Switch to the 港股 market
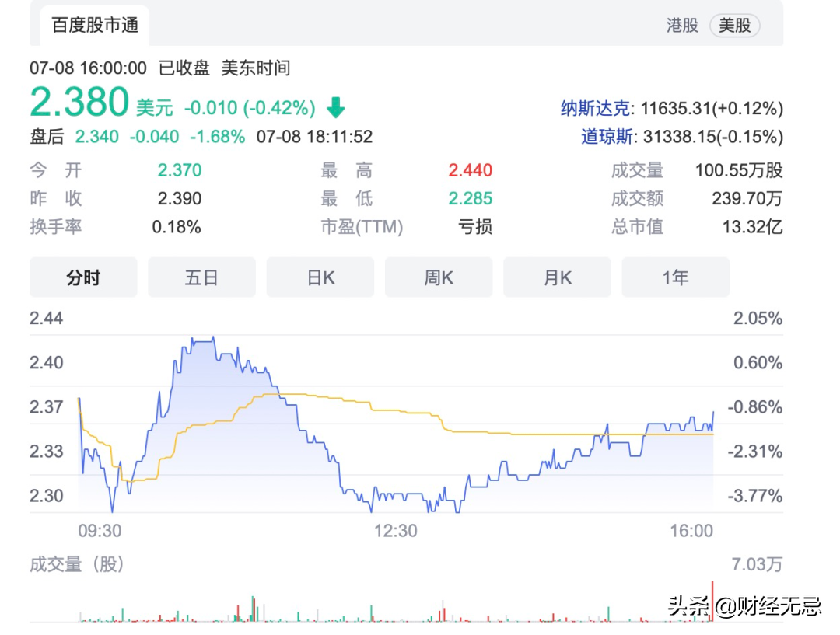This screenshot has width=840, height=635. (x=682, y=26)
